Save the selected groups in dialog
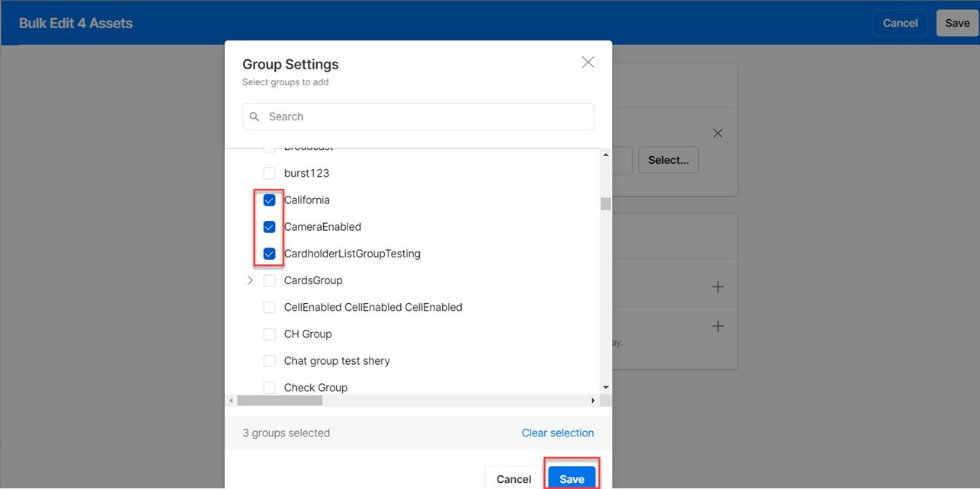The width and height of the screenshot is (980, 489). coord(572,478)
